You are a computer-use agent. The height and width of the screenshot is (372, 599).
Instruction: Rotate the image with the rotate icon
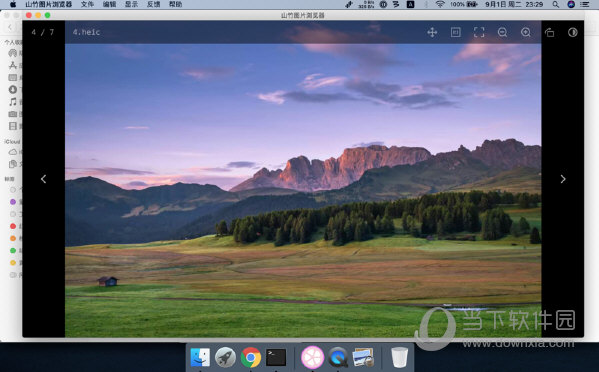point(549,32)
